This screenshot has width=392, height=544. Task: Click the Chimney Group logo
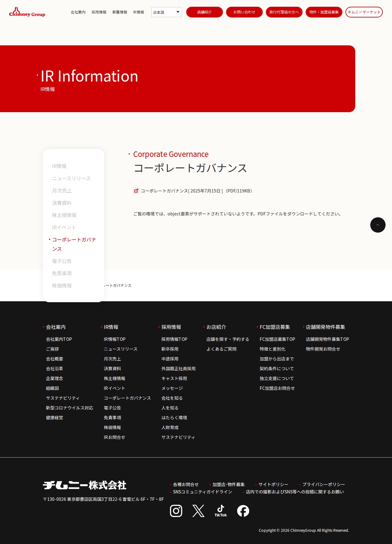[x=27, y=12]
